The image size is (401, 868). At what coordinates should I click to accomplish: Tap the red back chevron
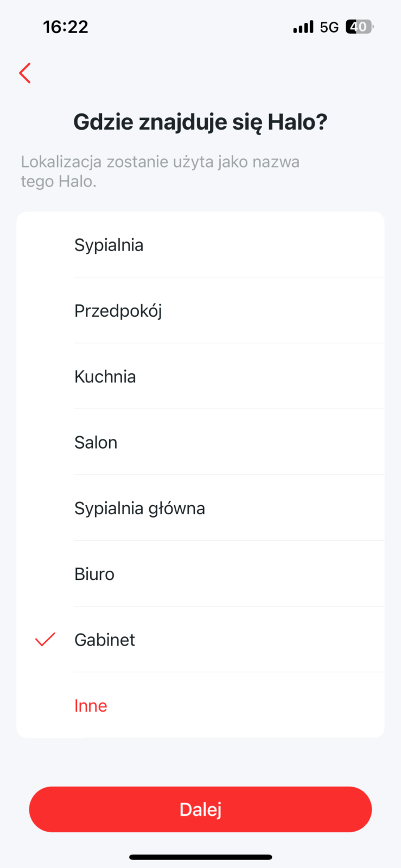point(25,73)
